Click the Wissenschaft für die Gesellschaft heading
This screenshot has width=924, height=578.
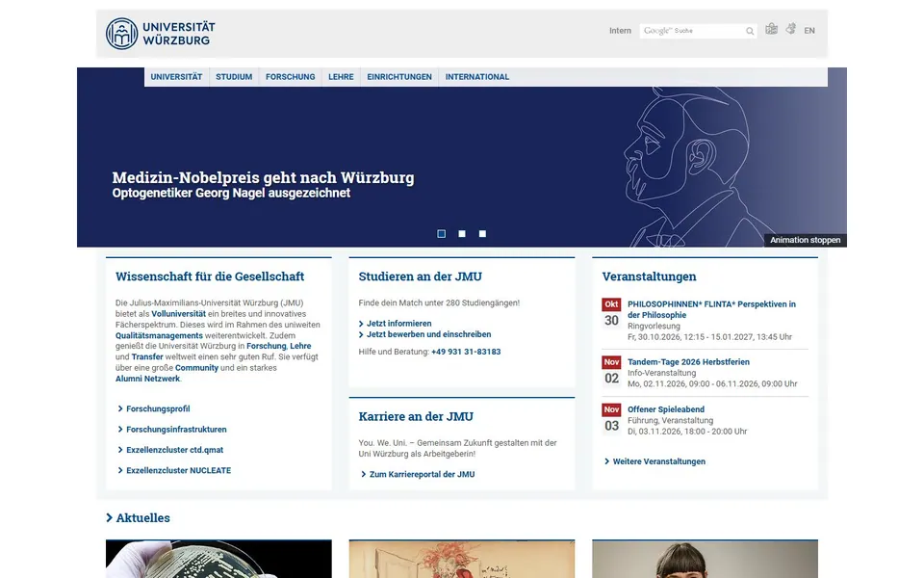210,276
